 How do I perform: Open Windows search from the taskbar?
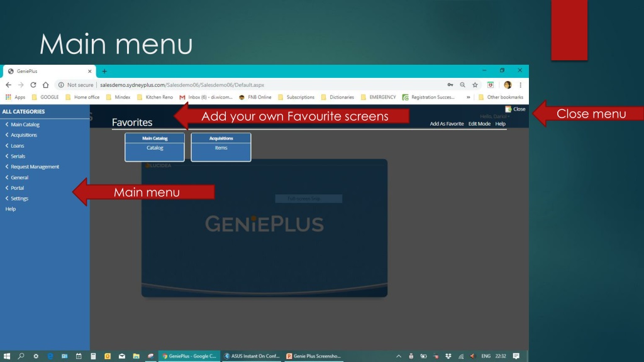point(21,356)
